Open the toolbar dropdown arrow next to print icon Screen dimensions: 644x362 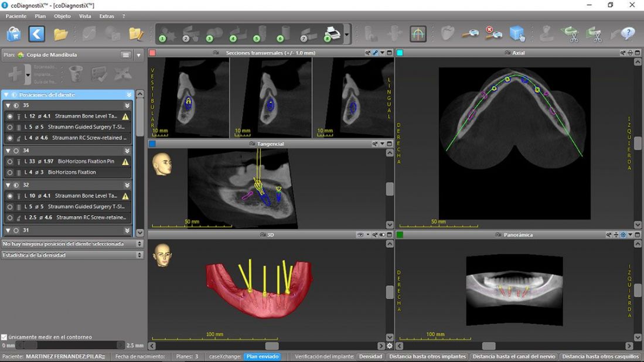pyautogui.click(x=347, y=34)
